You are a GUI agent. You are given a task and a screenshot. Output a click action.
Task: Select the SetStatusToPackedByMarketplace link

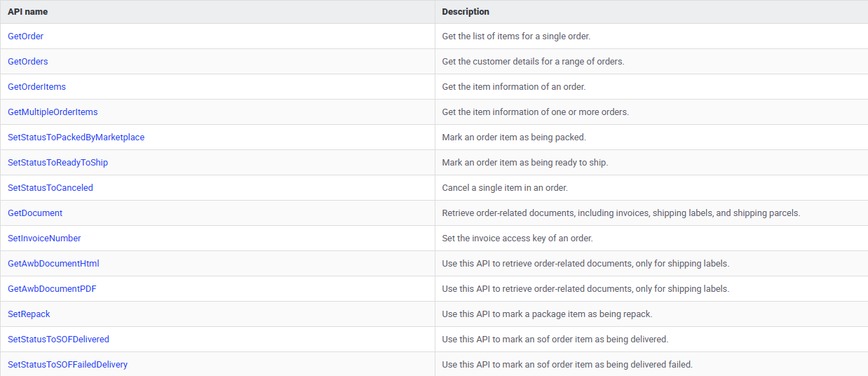coord(76,137)
